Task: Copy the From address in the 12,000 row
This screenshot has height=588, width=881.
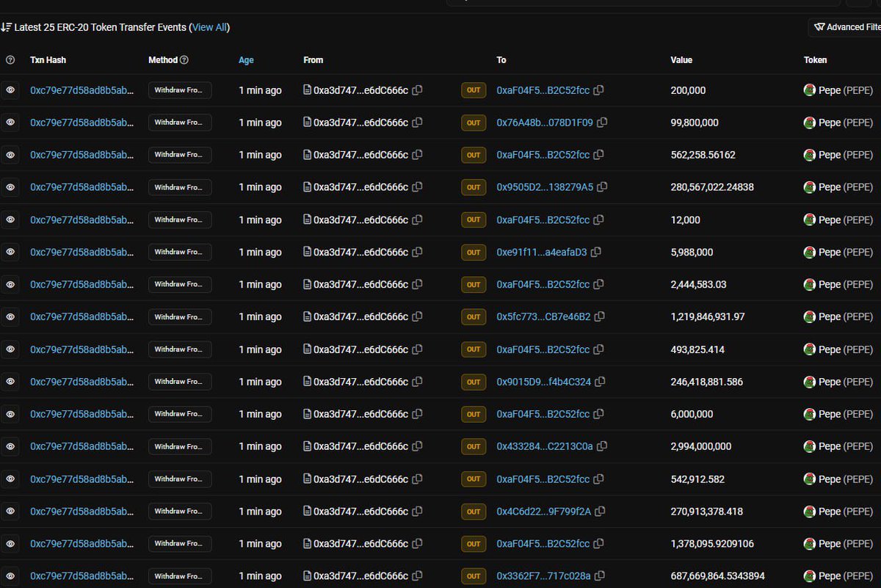Action: pos(417,219)
